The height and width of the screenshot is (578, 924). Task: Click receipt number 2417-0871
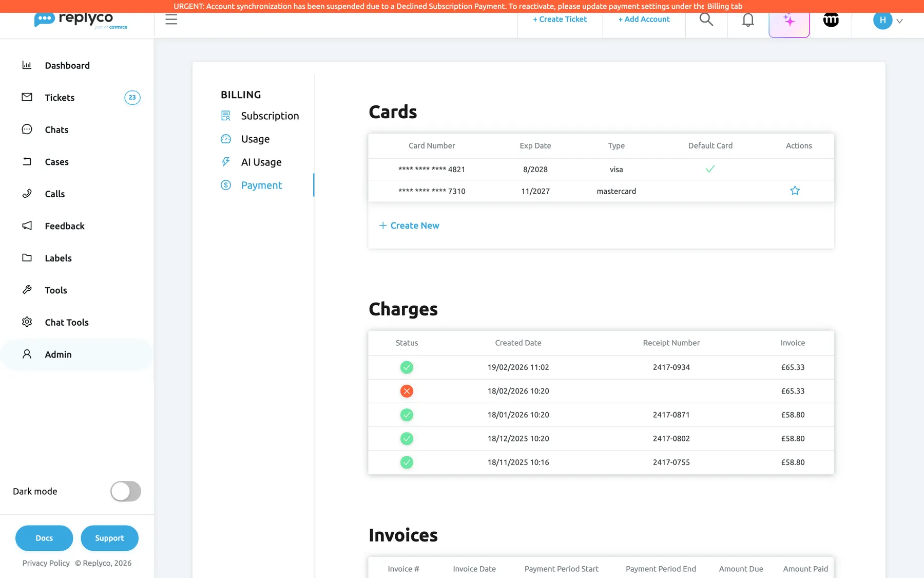671,415
